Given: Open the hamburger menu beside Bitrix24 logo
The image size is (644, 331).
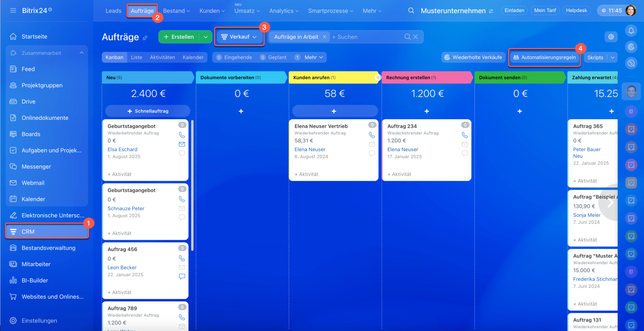Looking at the screenshot, I should tap(13, 11).
